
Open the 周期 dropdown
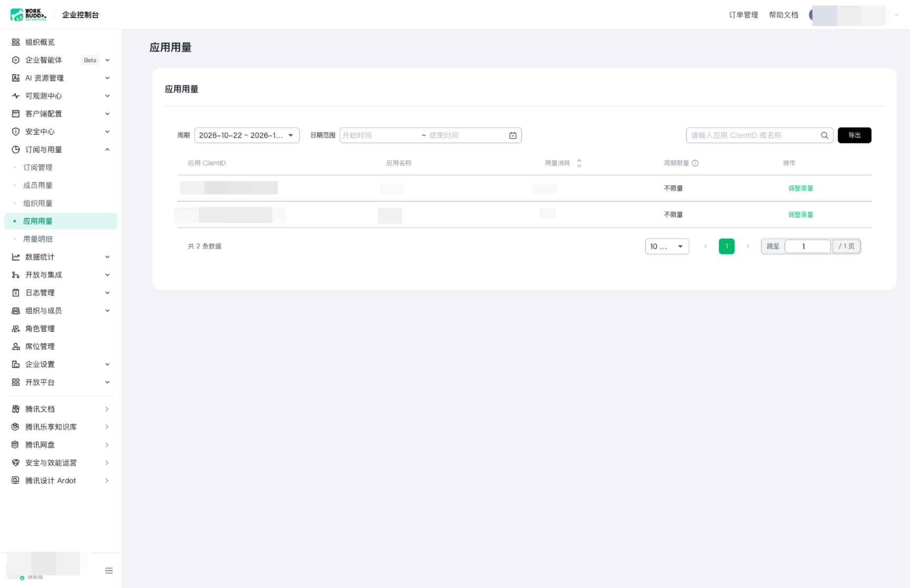tap(246, 135)
